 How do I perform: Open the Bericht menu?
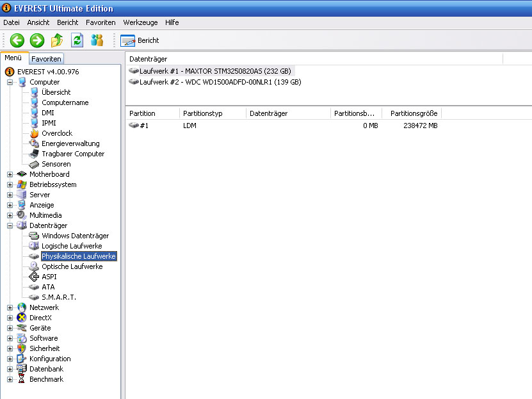coord(67,22)
